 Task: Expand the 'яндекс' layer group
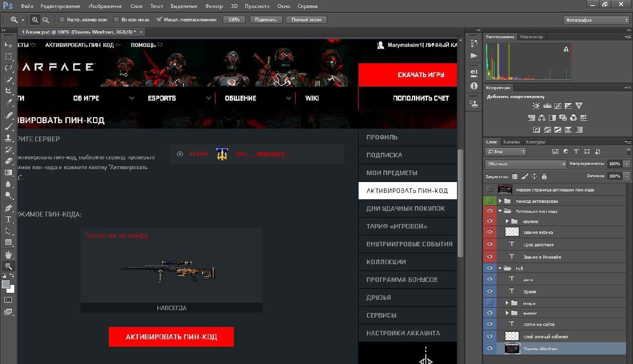(x=507, y=313)
